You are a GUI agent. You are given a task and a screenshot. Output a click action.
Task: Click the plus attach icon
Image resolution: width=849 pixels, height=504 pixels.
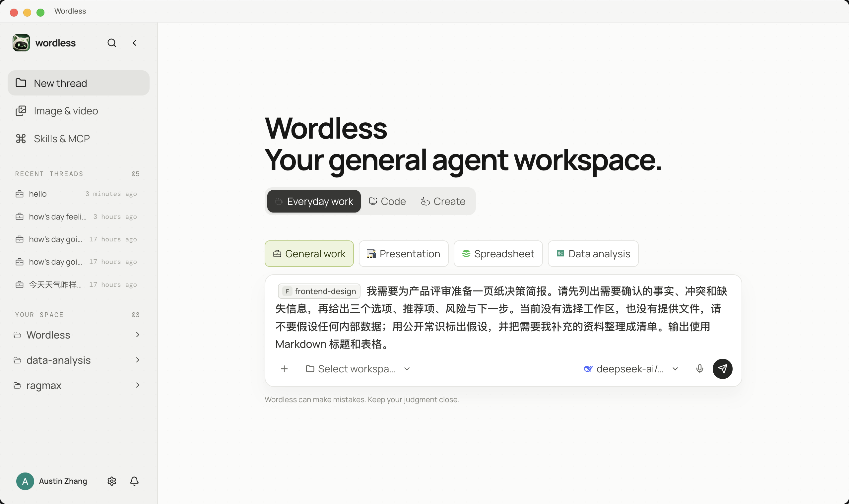[x=284, y=369]
